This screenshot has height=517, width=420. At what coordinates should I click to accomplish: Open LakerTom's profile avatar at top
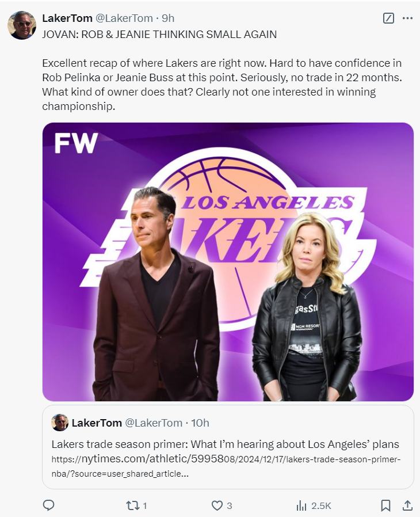tap(22, 25)
